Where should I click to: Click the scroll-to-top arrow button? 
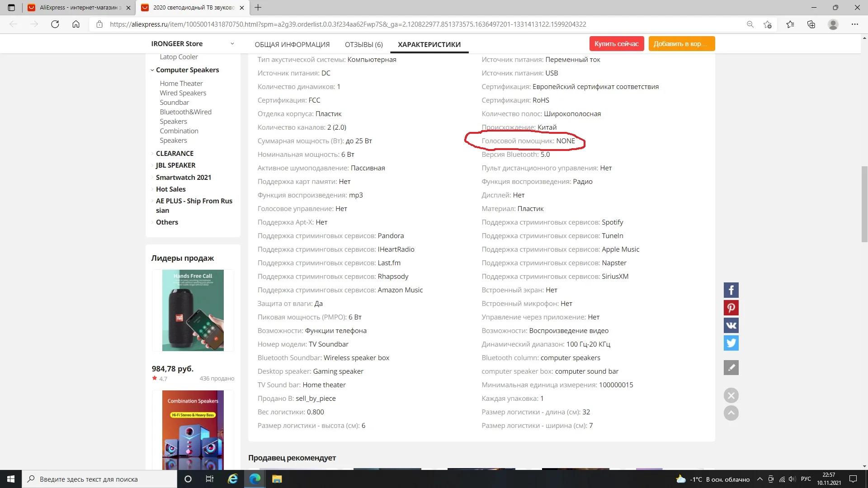(731, 413)
